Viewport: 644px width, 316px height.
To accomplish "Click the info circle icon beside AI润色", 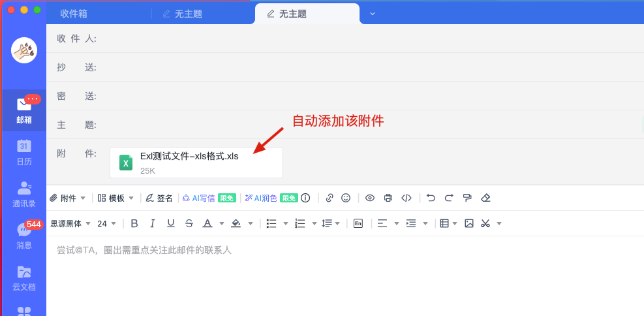I will pyautogui.click(x=305, y=198).
